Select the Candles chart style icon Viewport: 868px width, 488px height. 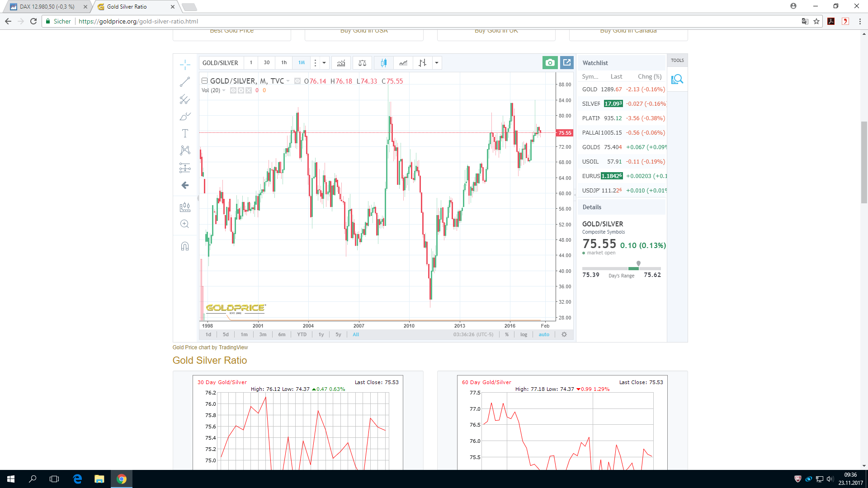(383, 63)
